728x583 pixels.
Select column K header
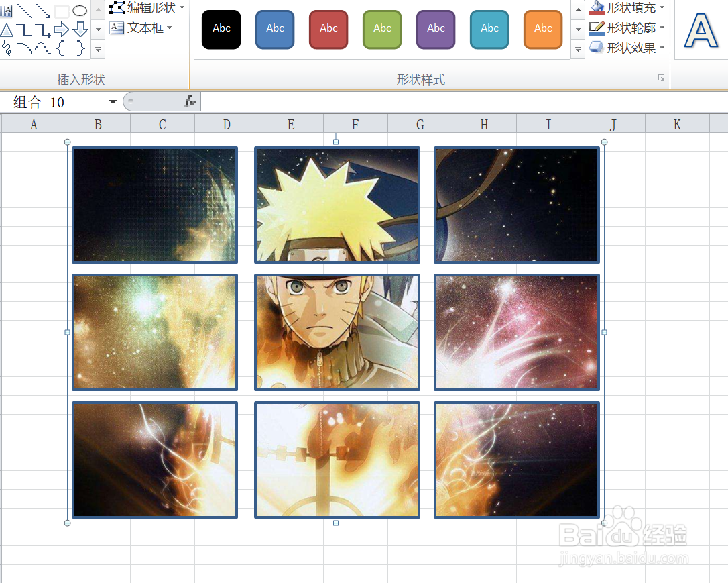[678, 125]
